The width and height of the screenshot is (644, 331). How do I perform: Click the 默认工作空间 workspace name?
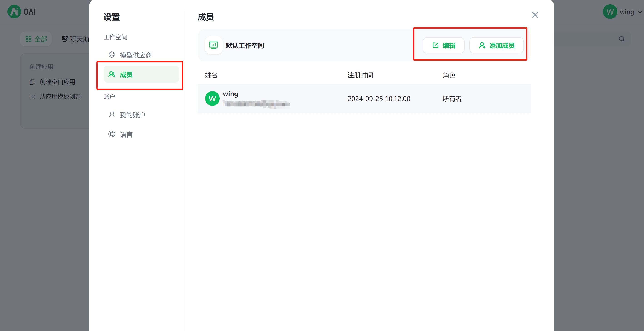click(x=245, y=45)
